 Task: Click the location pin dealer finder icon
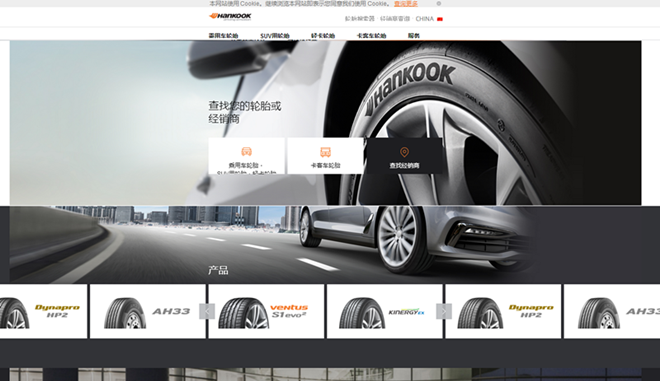click(404, 152)
